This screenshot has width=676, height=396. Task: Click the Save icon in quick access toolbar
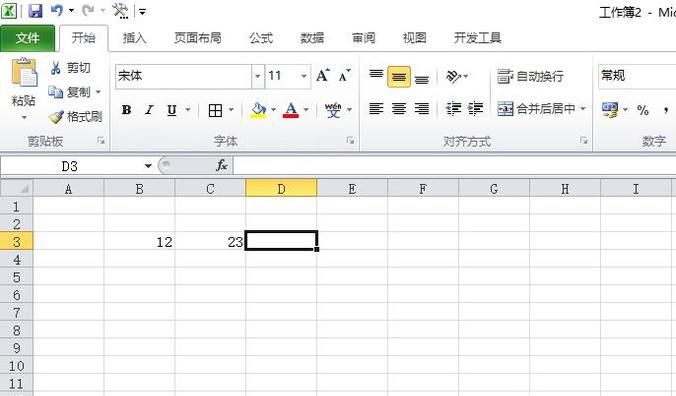click(x=35, y=11)
